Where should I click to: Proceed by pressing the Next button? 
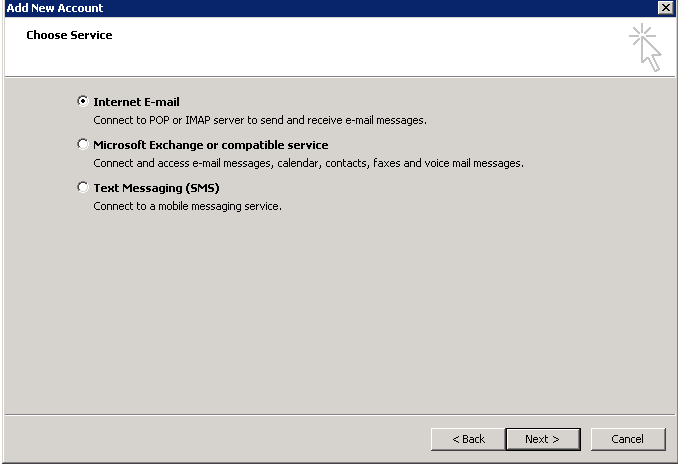coord(541,439)
